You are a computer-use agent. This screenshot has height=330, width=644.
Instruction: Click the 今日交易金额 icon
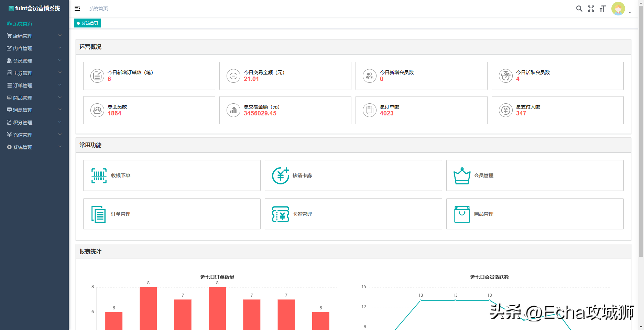[233, 76]
